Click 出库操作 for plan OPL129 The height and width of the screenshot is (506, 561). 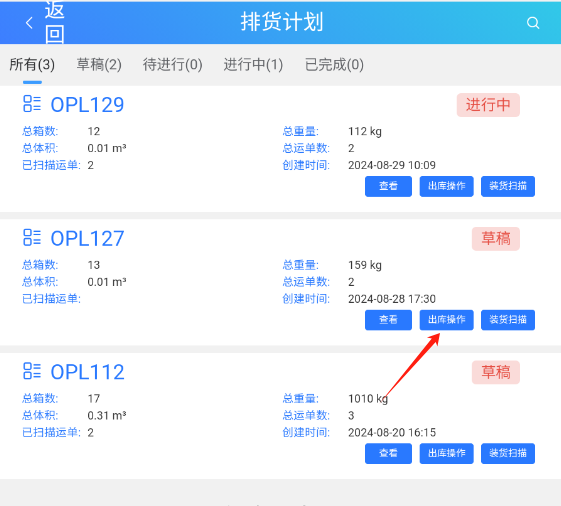click(447, 186)
